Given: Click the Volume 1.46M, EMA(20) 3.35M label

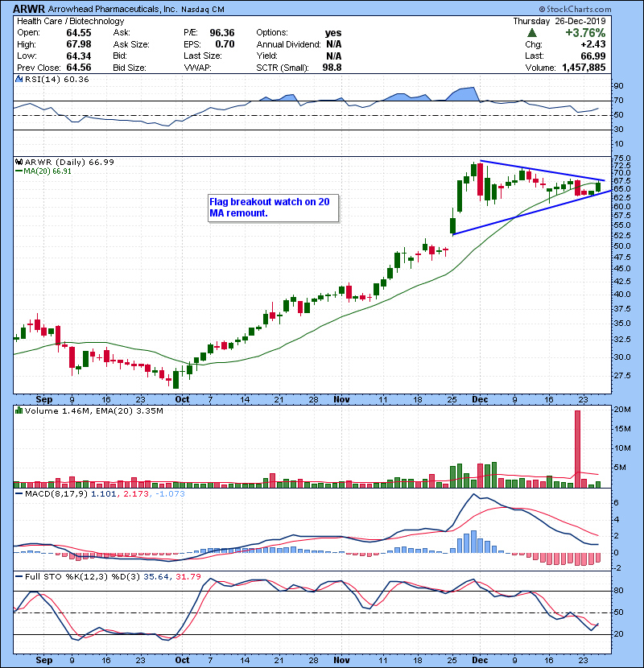Looking at the screenshot, I should tap(93, 410).
